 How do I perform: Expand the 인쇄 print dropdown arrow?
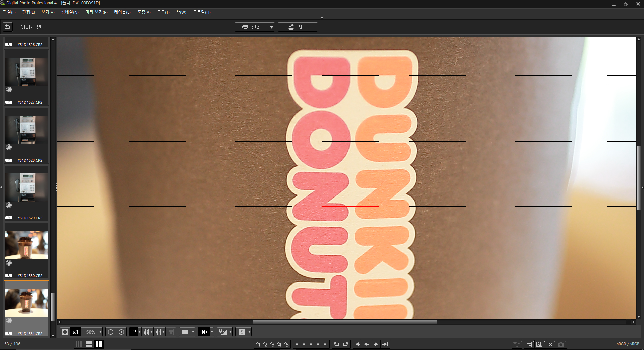click(271, 27)
